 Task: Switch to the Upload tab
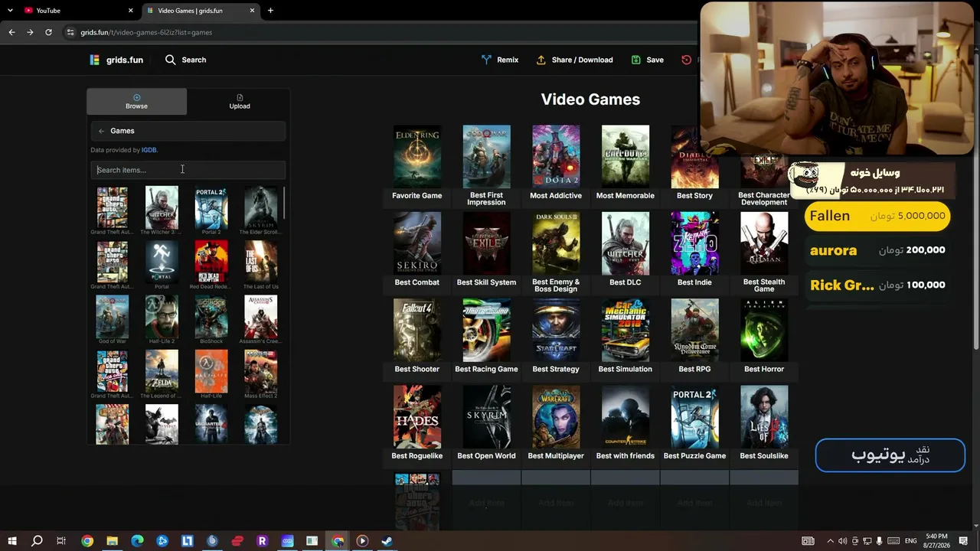coord(240,102)
